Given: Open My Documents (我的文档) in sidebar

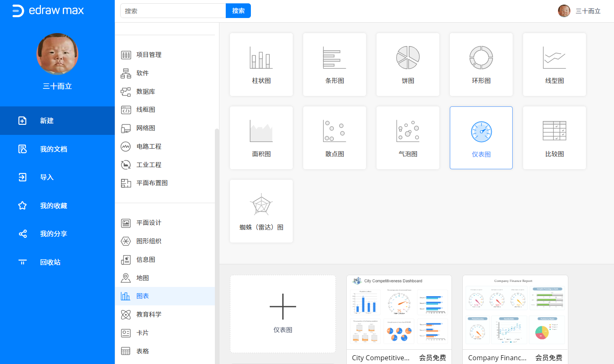Looking at the screenshot, I should [x=53, y=149].
